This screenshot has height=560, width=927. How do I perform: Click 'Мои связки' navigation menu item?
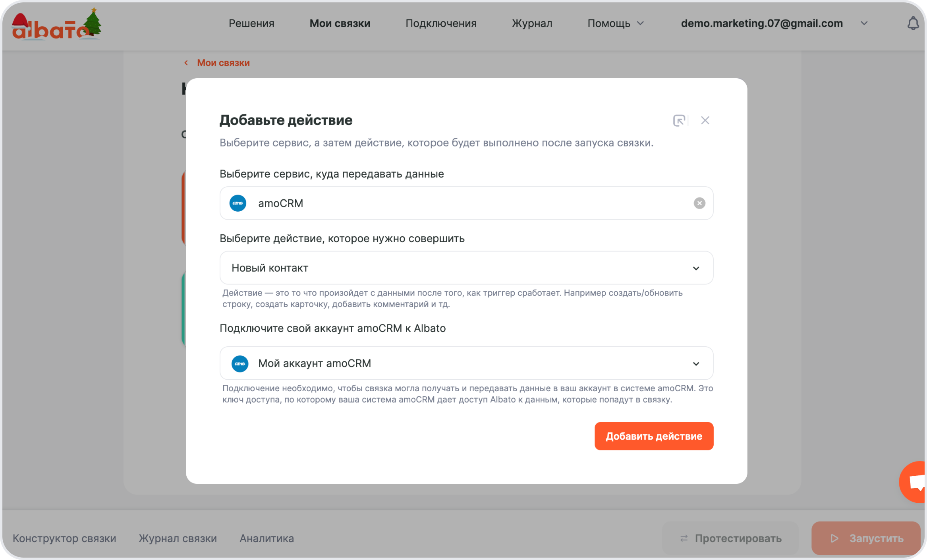click(340, 24)
